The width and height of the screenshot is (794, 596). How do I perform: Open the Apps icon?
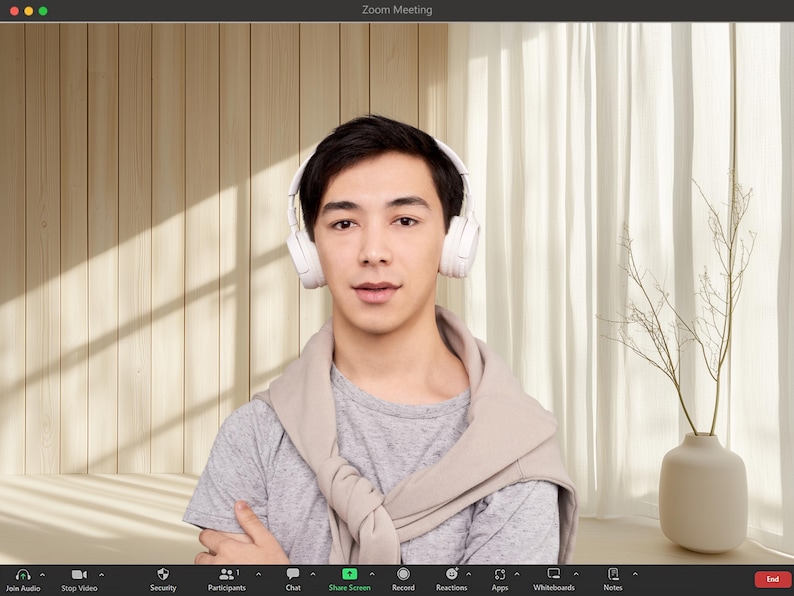point(500,574)
